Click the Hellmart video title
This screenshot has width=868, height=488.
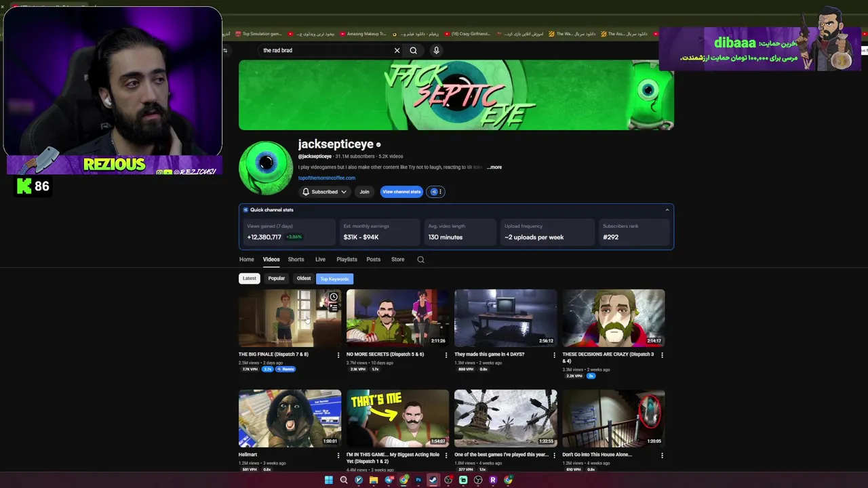248,455
